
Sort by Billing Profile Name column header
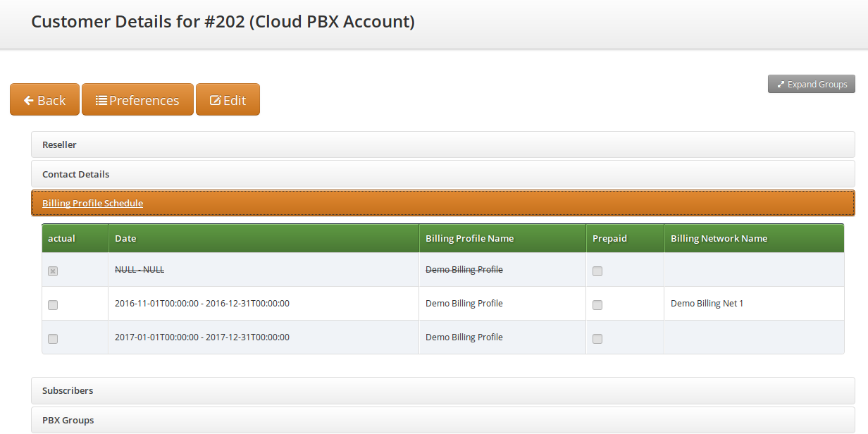tap(469, 238)
